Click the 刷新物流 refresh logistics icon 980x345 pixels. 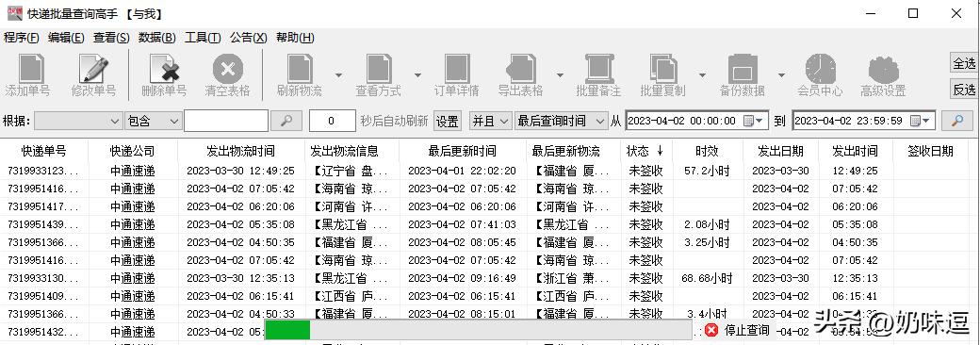click(300, 68)
